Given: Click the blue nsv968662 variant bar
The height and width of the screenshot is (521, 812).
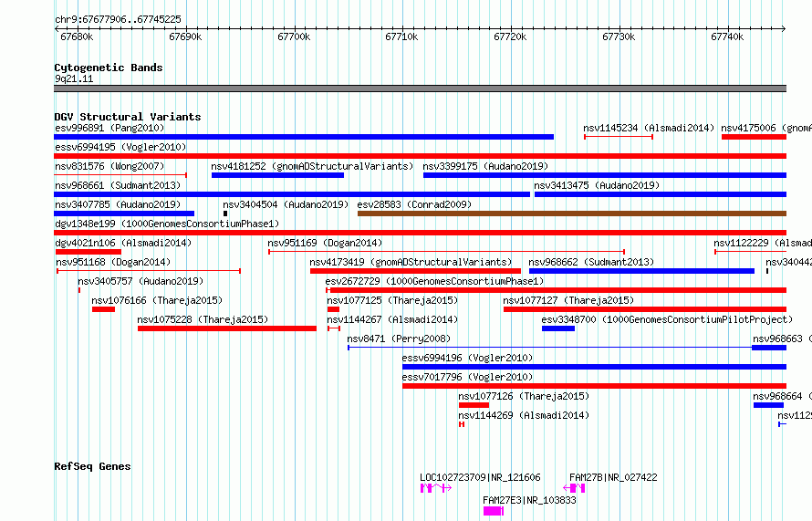Looking at the screenshot, I should pos(641,271).
